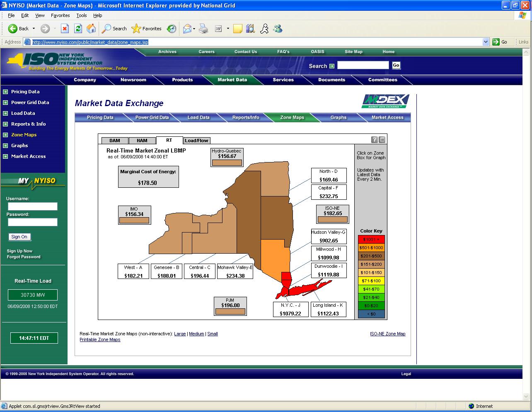Open the ISO-NE Zone Map link
This screenshot has height=412, width=532.
click(388, 334)
